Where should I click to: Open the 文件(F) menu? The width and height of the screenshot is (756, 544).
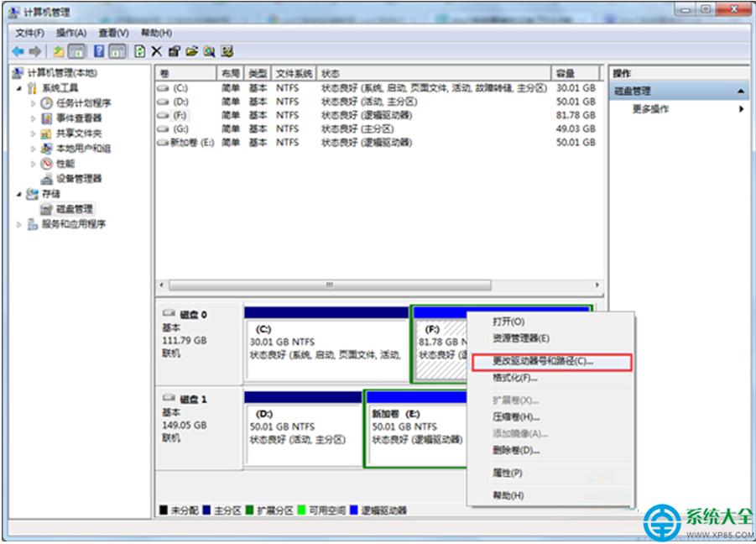[29, 33]
